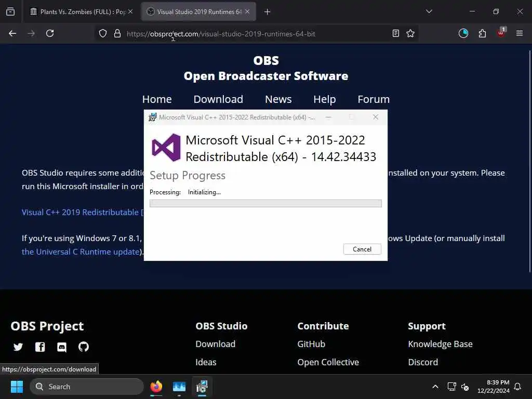Open News in OBS navigation
This screenshot has width=532, height=399.
[278, 99]
